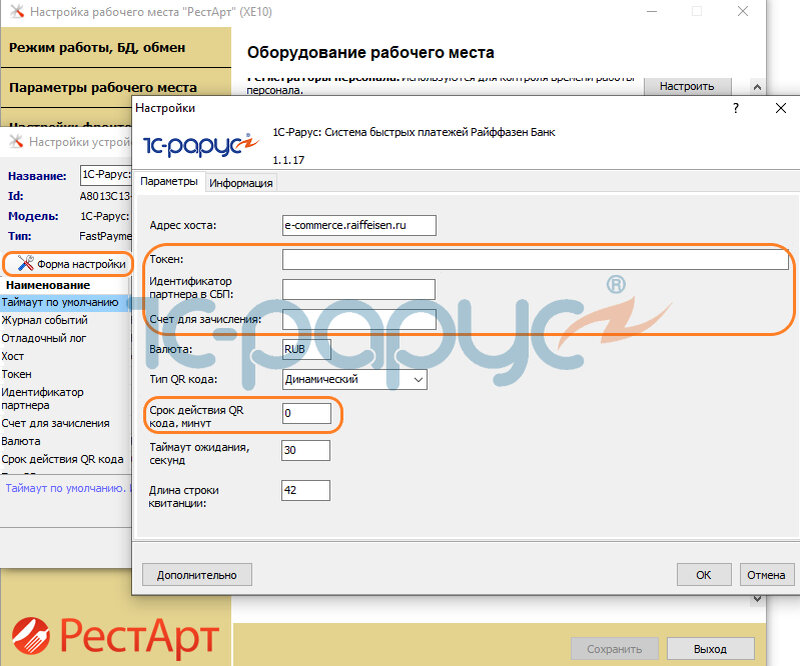The width and height of the screenshot is (800, 666).
Task: Click app icon in main window title bar
Action: (17, 11)
